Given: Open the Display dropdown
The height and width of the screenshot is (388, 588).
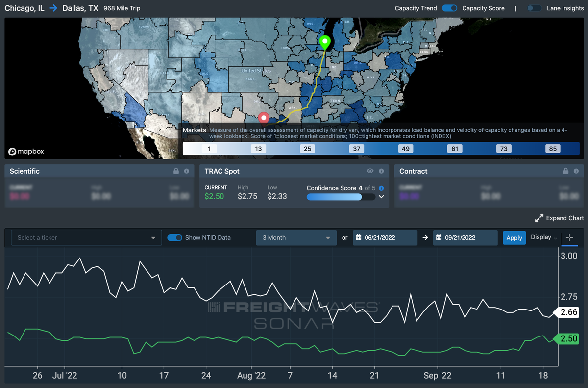Looking at the screenshot, I should (x=544, y=237).
